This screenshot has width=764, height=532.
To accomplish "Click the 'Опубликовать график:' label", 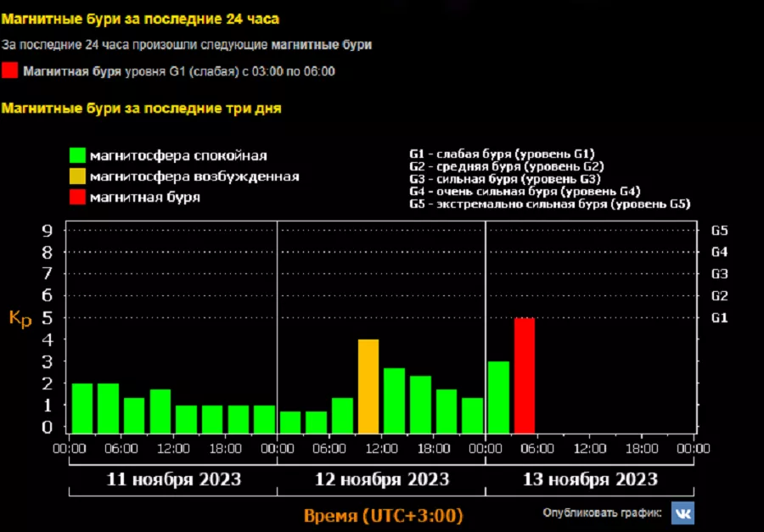I will point(603,512).
